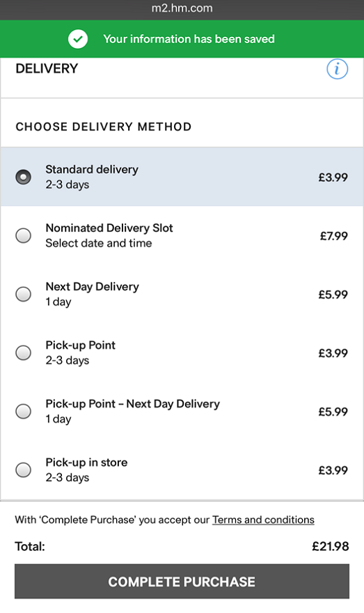Click the Complete Purchase button
The height and width of the screenshot is (613, 364).
(x=182, y=582)
